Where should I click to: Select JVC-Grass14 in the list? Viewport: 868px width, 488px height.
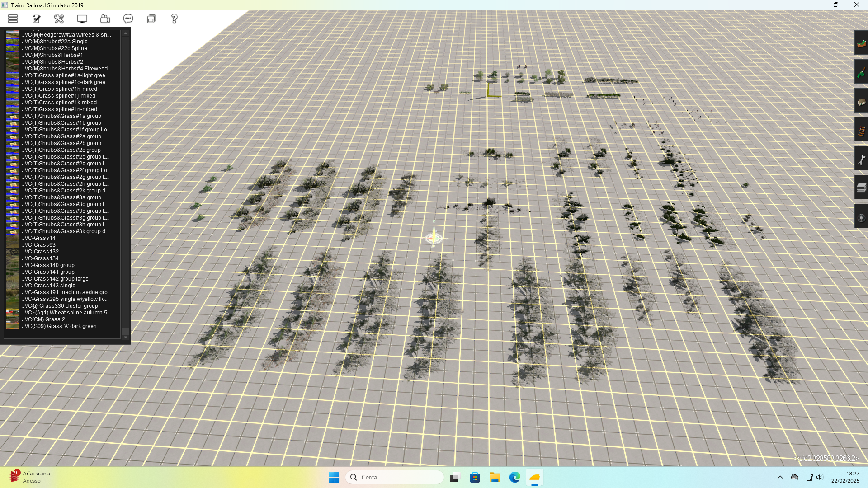[39, 238]
